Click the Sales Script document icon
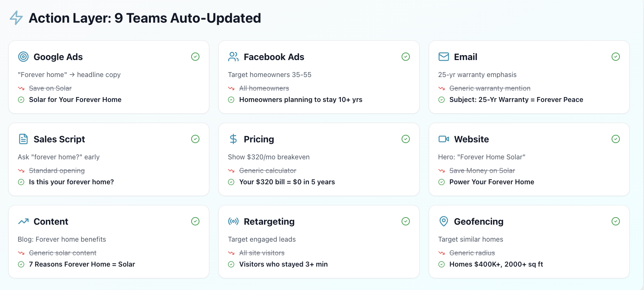Image resolution: width=644 pixels, height=290 pixels. [x=23, y=139]
